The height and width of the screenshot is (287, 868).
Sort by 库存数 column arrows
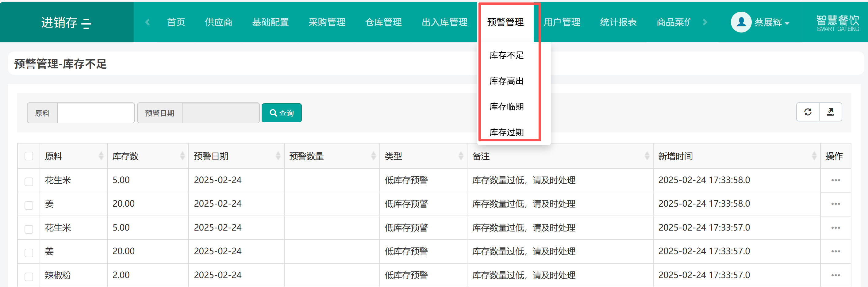point(182,156)
